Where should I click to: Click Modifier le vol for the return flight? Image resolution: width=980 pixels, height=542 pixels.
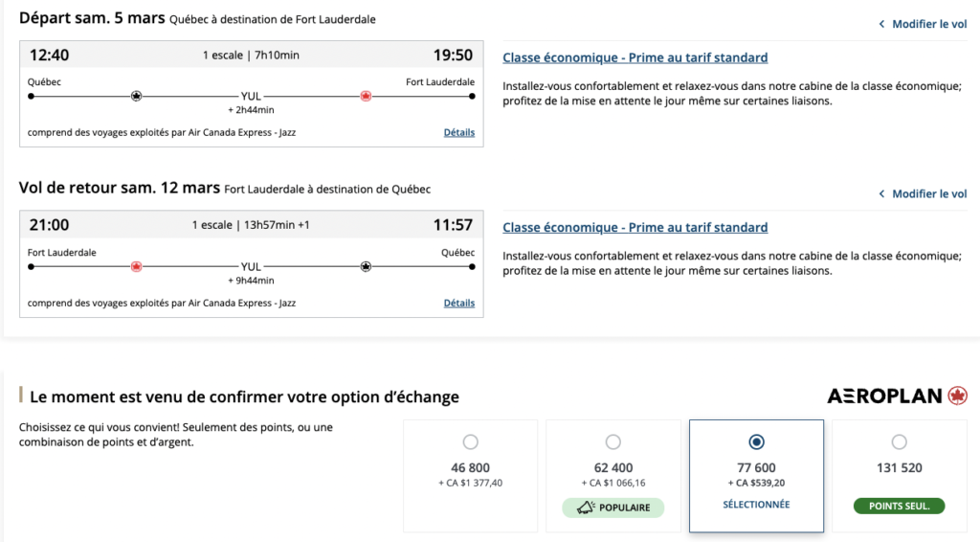[x=928, y=194]
